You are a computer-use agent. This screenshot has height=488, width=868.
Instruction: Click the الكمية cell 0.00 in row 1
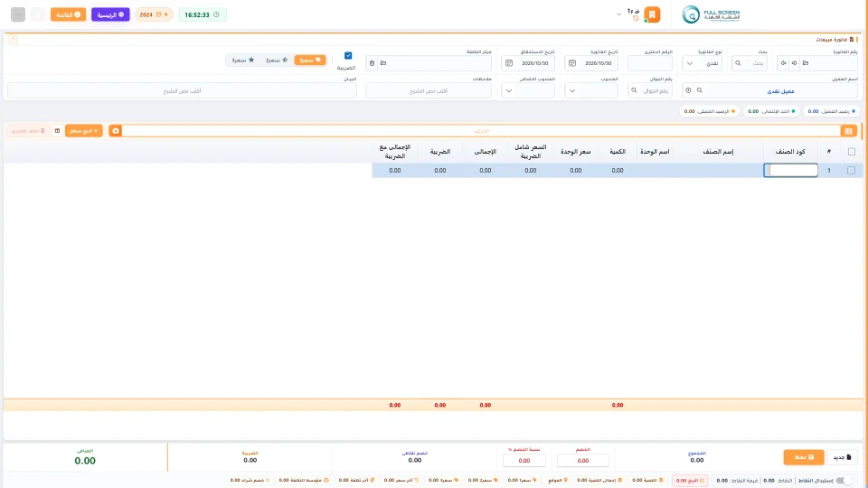[618, 171]
